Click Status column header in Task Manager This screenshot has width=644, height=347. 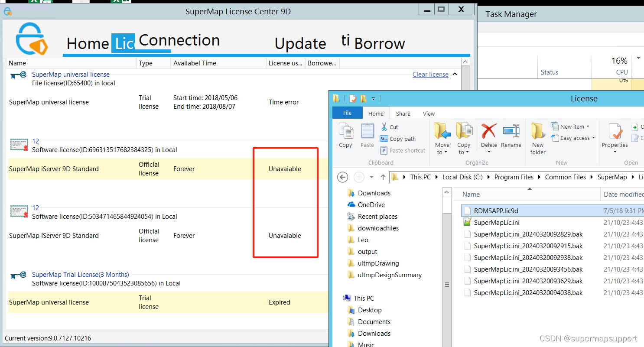coord(565,66)
